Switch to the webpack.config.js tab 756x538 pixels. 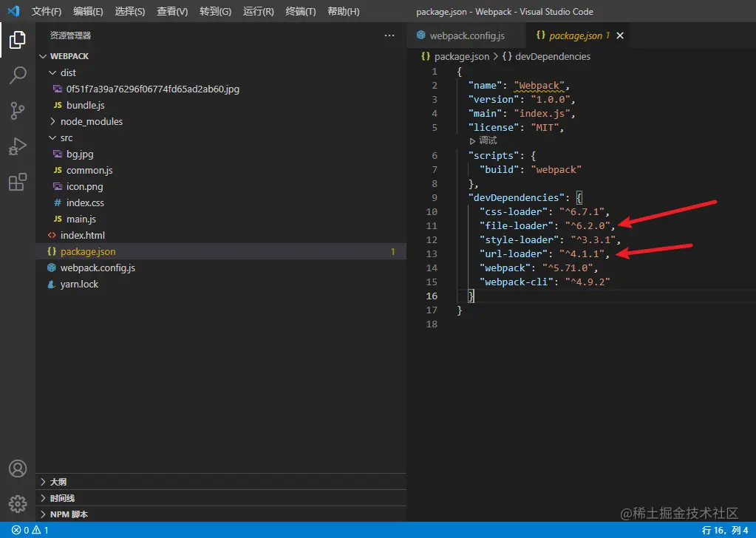[467, 35]
